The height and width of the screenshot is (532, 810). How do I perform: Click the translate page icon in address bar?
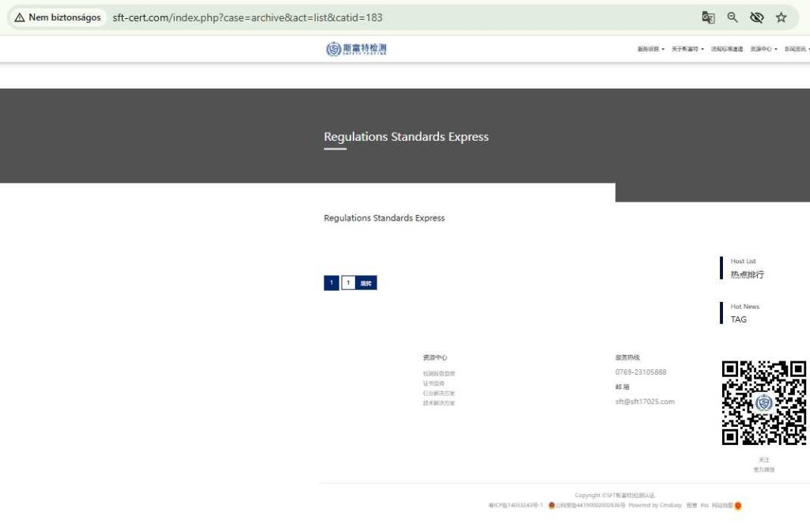coord(708,17)
